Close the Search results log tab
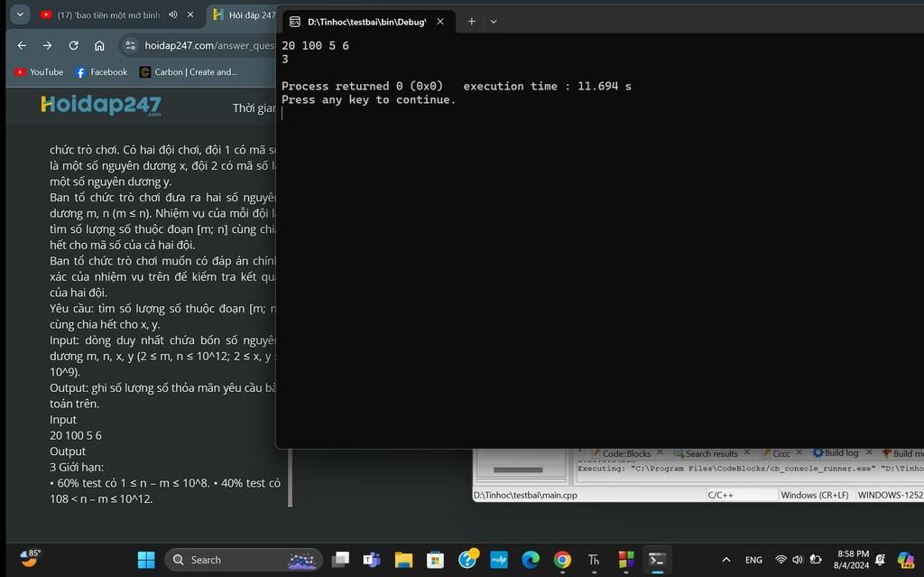This screenshot has width=924, height=577. point(747,452)
